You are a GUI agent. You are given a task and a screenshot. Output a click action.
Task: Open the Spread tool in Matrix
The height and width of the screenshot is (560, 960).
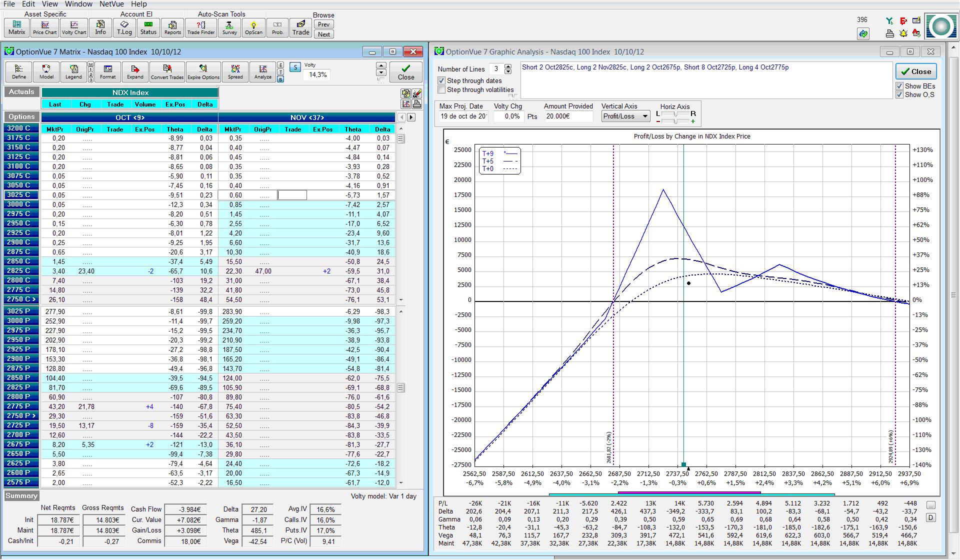pyautogui.click(x=235, y=72)
